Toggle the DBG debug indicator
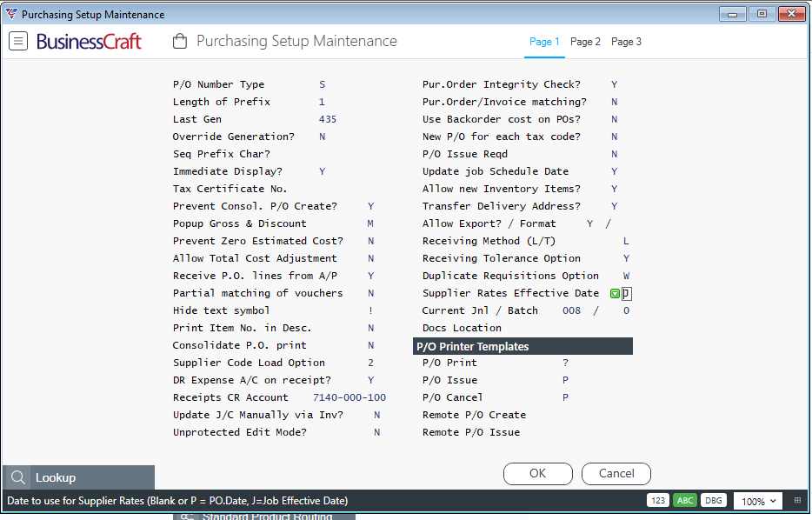This screenshot has width=812, height=520. point(713,500)
